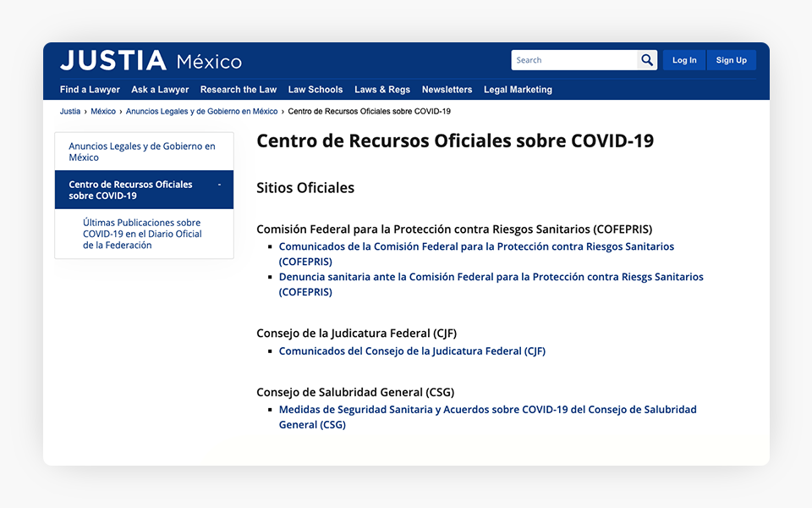Open the Legal Marketing menu item
The height and width of the screenshot is (508, 812).
[518, 90]
